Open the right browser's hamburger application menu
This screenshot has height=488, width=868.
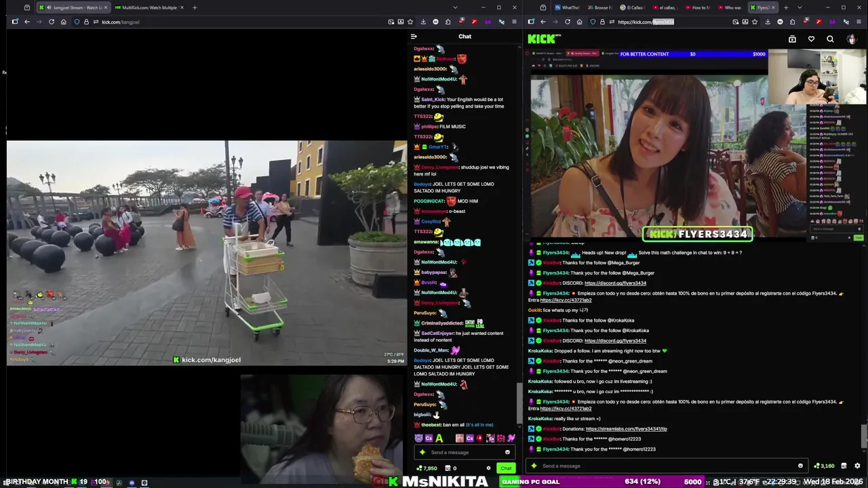857,22
